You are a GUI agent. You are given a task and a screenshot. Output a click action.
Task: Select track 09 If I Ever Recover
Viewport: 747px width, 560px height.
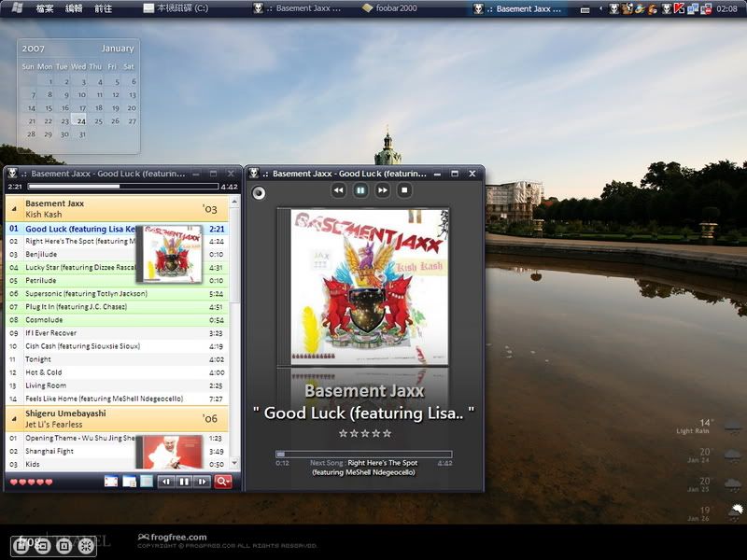click(117, 333)
